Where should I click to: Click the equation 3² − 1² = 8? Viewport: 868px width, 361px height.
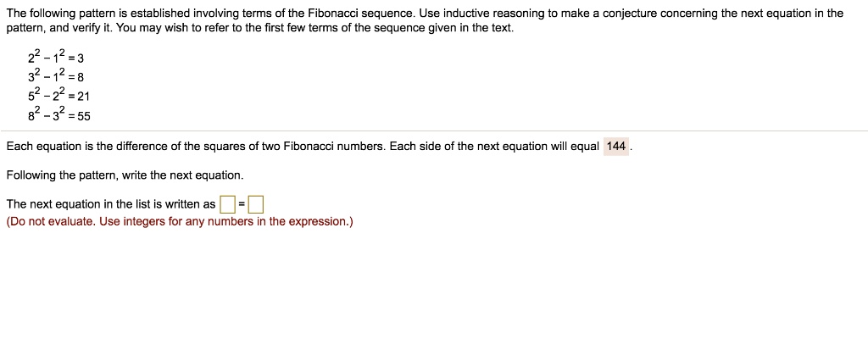pos(55,77)
